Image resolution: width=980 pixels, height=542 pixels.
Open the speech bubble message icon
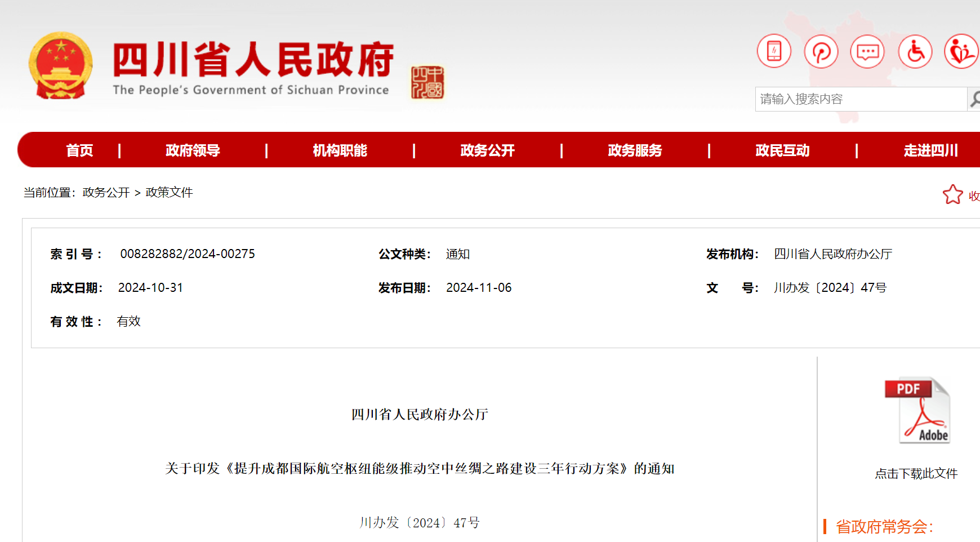click(x=868, y=51)
